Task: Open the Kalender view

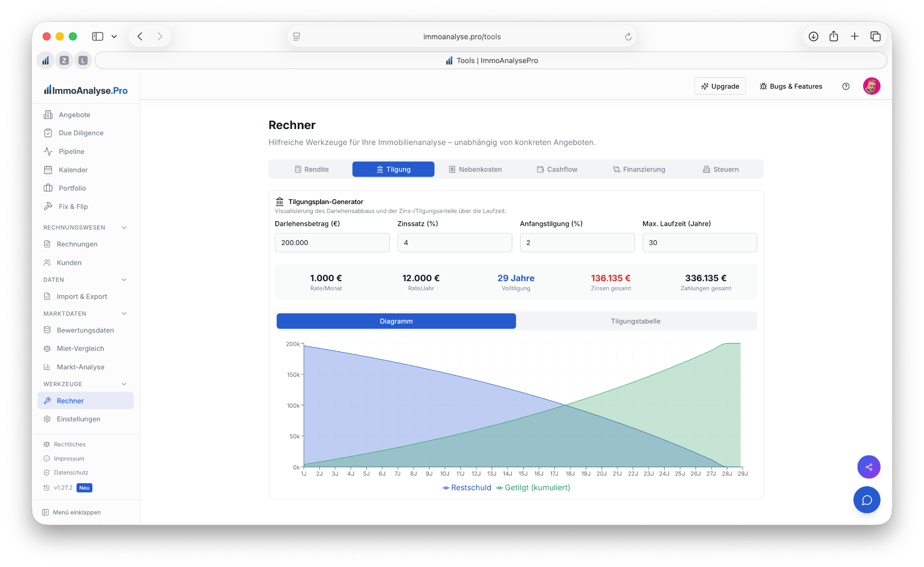Action: tap(85, 169)
